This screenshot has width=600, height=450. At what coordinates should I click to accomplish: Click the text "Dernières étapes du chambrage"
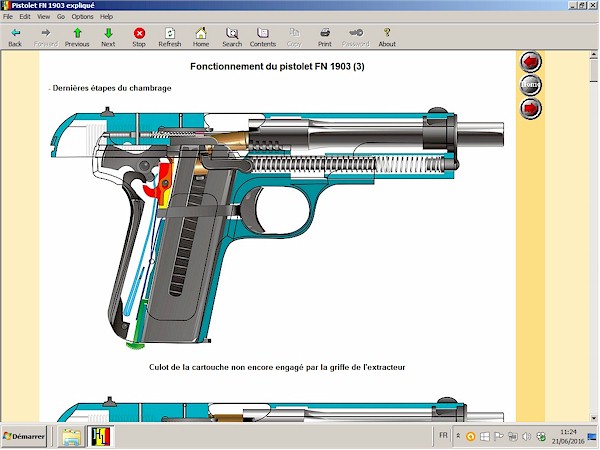pos(112,88)
